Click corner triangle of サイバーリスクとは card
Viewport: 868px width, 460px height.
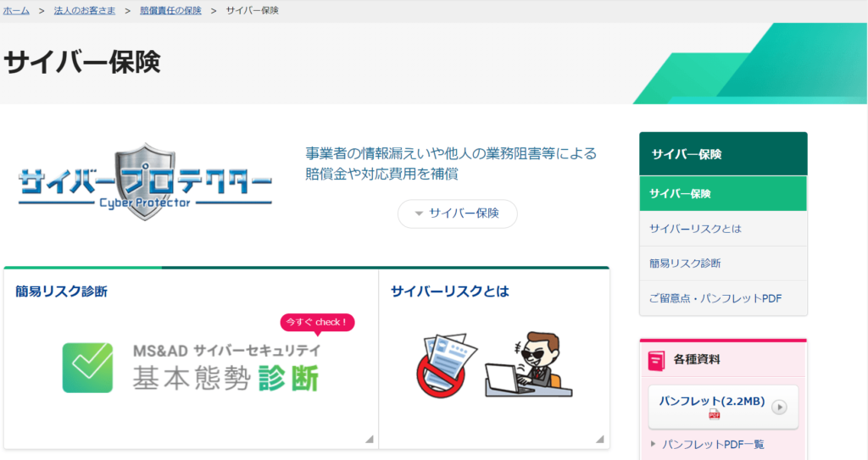tap(599, 439)
